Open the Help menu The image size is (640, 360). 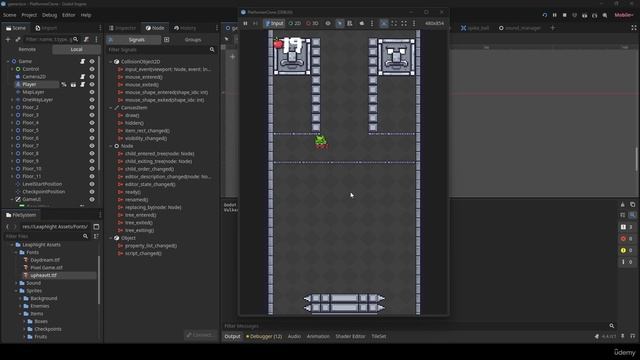point(86,15)
